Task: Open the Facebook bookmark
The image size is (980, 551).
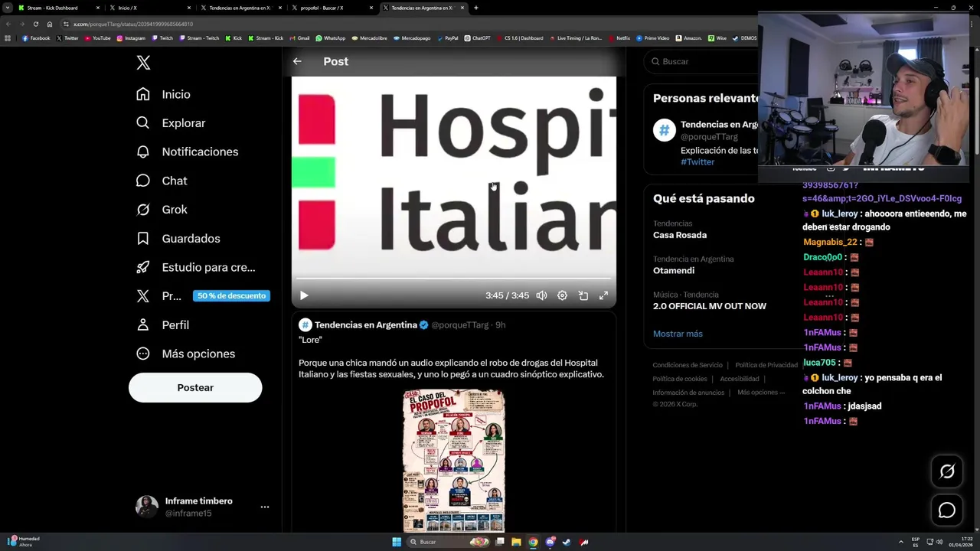Action: coord(36,38)
